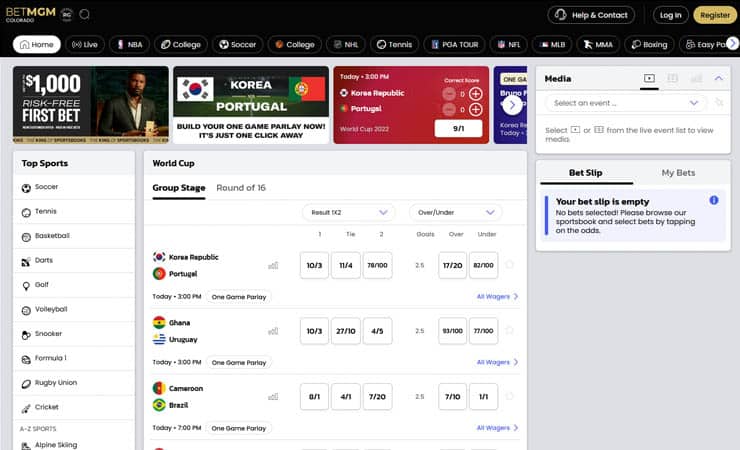This screenshot has height=450, width=740.
Task: Select the Tennis nav pill
Action: [395, 44]
